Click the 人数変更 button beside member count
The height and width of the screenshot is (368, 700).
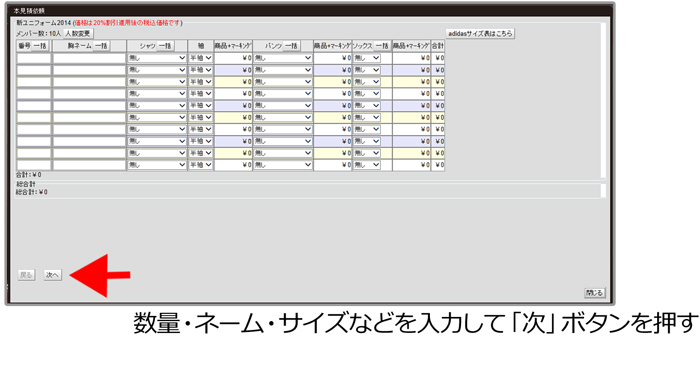tap(78, 33)
